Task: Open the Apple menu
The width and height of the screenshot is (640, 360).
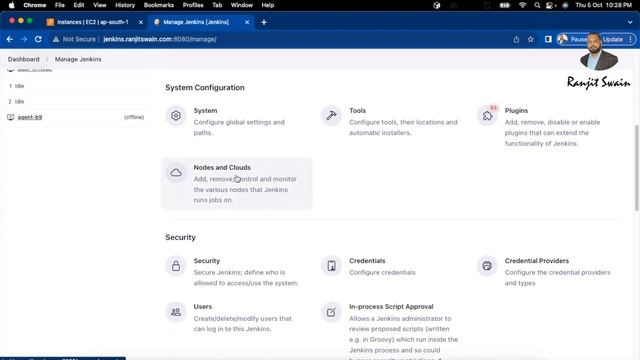Action: [11, 5]
